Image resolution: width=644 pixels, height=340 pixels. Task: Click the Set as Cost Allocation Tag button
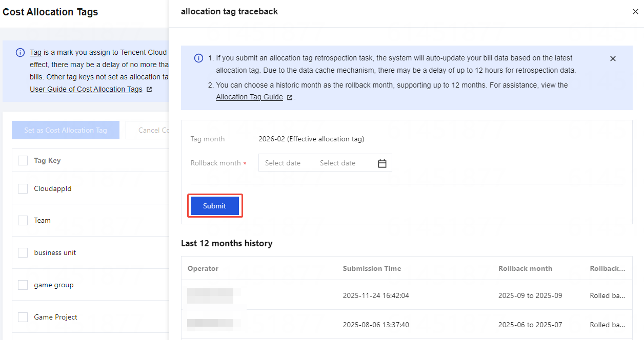(x=66, y=130)
